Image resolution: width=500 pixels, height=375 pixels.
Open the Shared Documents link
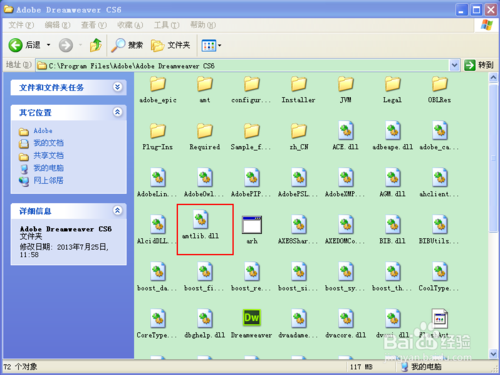pyautogui.click(x=48, y=156)
